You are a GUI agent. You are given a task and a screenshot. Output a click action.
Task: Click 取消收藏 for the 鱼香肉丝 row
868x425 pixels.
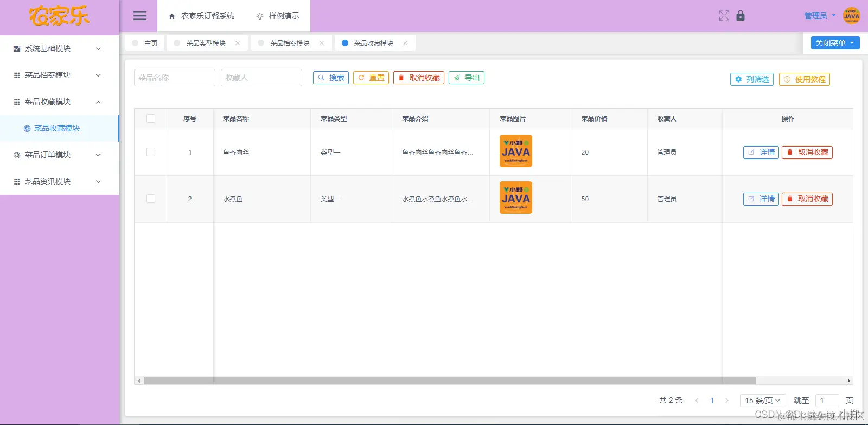(807, 153)
